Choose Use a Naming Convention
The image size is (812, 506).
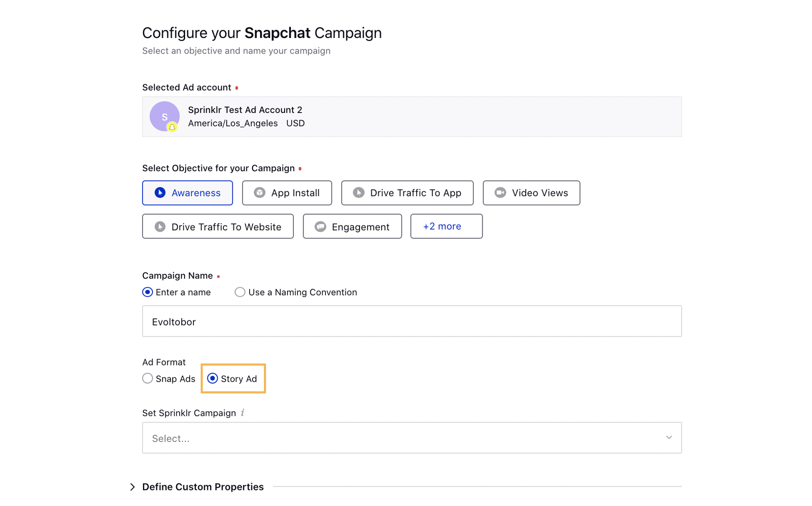[x=239, y=292]
